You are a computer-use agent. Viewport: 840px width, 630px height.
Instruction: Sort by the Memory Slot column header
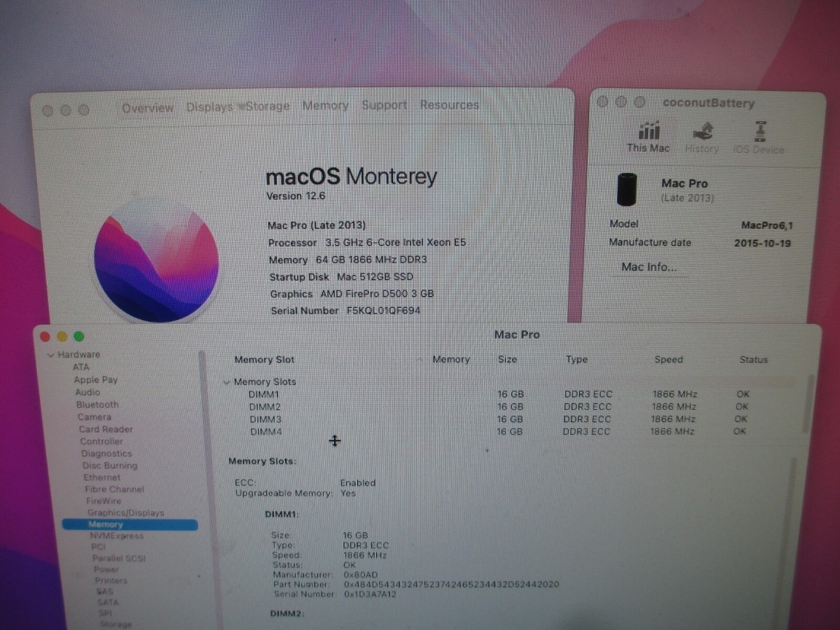265,360
